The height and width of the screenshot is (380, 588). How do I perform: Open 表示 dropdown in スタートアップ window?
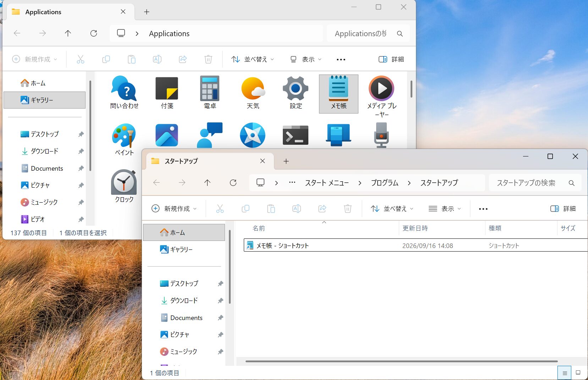(x=445, y=209)
